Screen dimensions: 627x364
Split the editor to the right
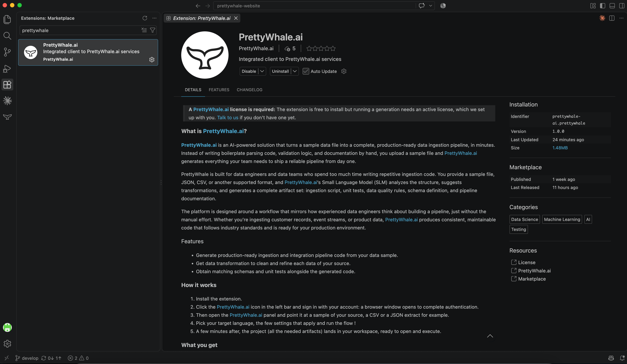click(612, 18)
